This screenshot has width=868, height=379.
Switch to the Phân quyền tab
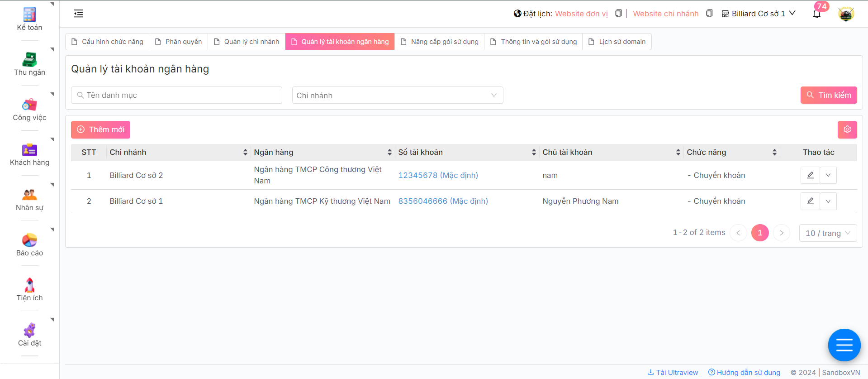coord(179,42)
